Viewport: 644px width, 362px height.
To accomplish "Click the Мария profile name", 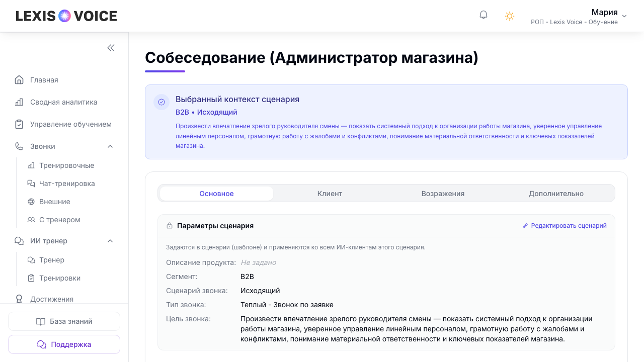I will pyautogui.click(x=604, y=12).
